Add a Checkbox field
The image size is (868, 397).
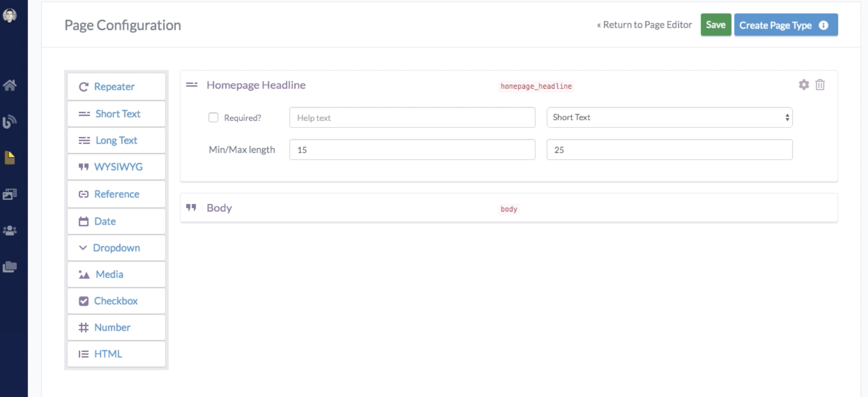coord(116,301)
